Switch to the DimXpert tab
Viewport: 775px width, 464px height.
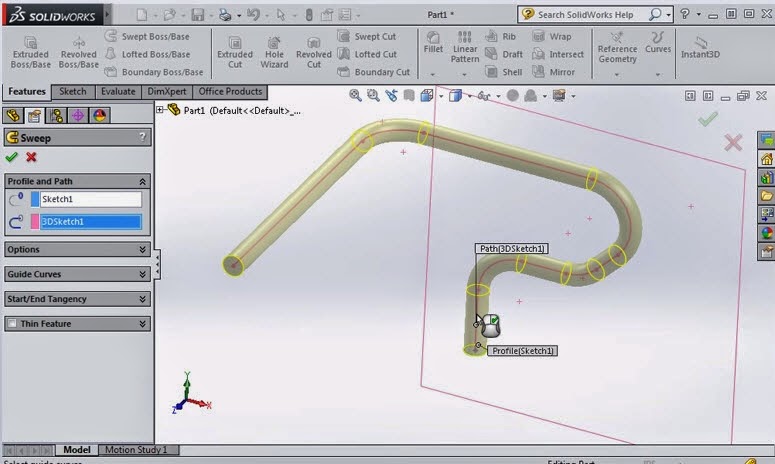pos(167,91)
